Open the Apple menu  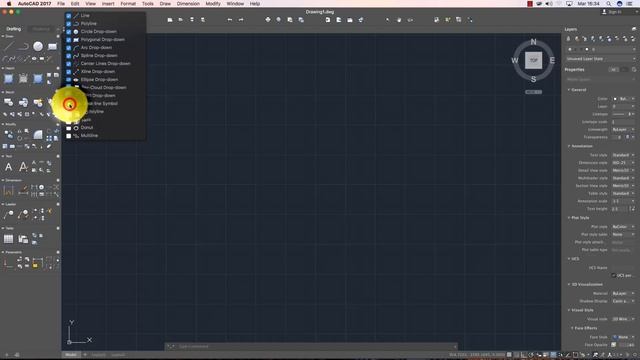tap(9, 4)
